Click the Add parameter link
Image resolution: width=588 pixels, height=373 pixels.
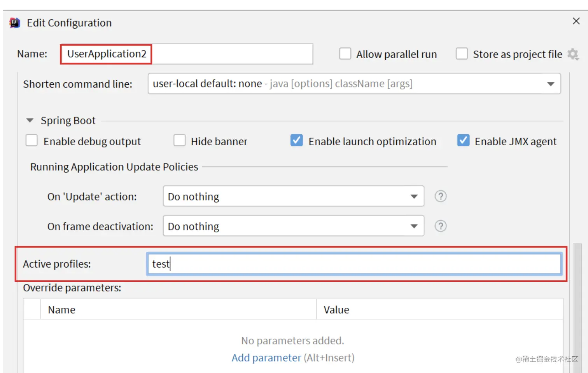pyautogui.click(x=266, y=358)
